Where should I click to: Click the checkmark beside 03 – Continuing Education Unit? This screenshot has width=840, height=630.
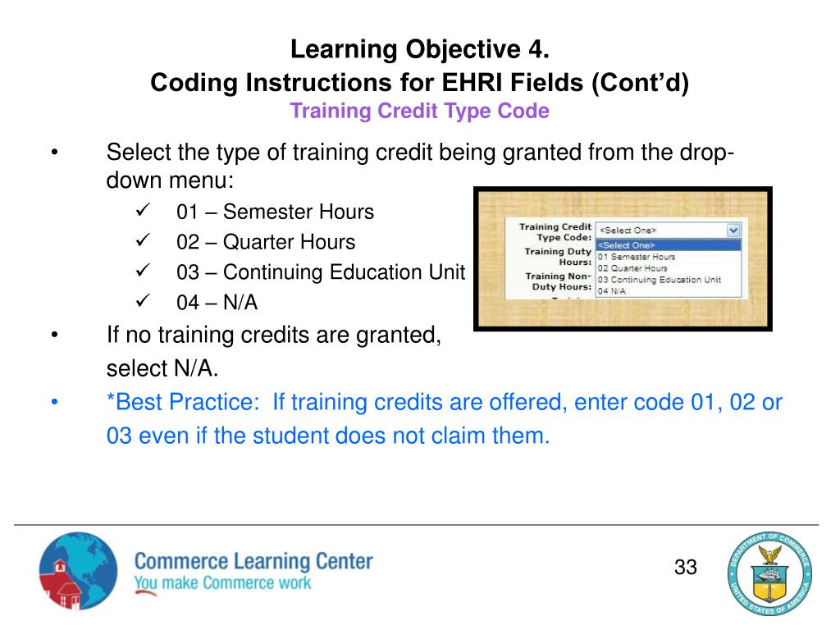tap(140, 272)
